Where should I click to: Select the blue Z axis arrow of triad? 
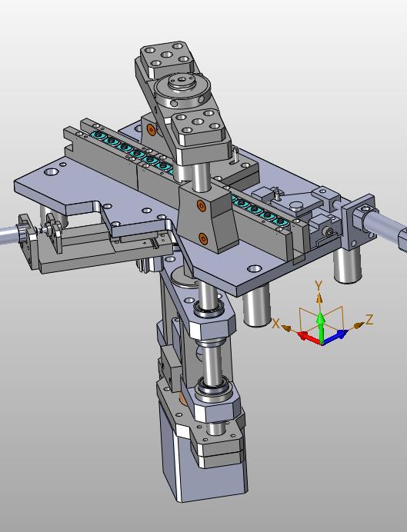[x=336, y=336]
